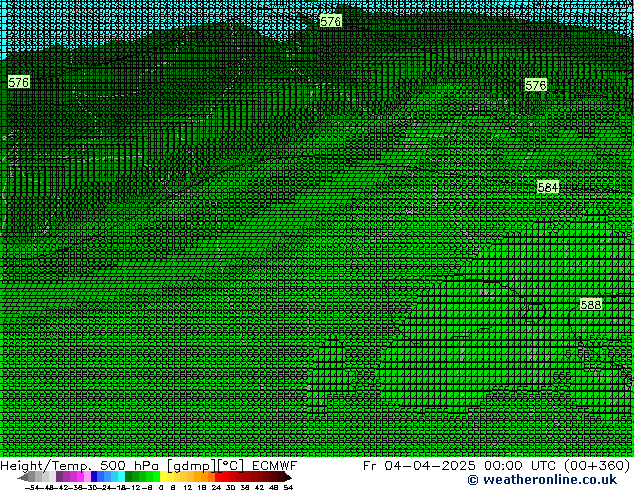Click the '[gdmp]' unit label
Viewport: 634px width, 490px height.
[x=191, y=466]
